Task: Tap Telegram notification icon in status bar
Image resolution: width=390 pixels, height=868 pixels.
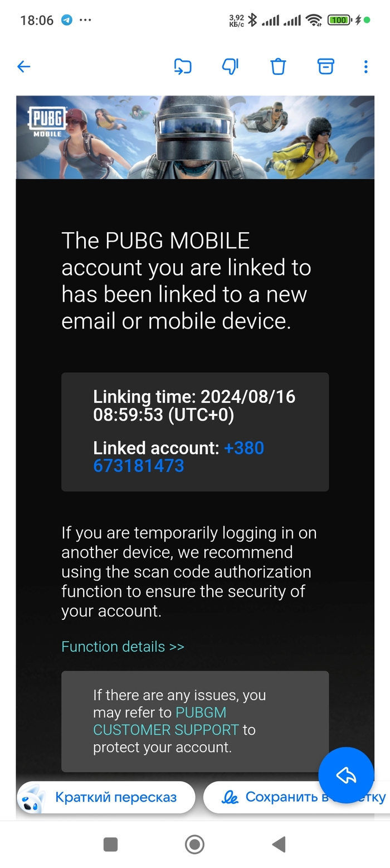Action: click(x=67, y=20)
